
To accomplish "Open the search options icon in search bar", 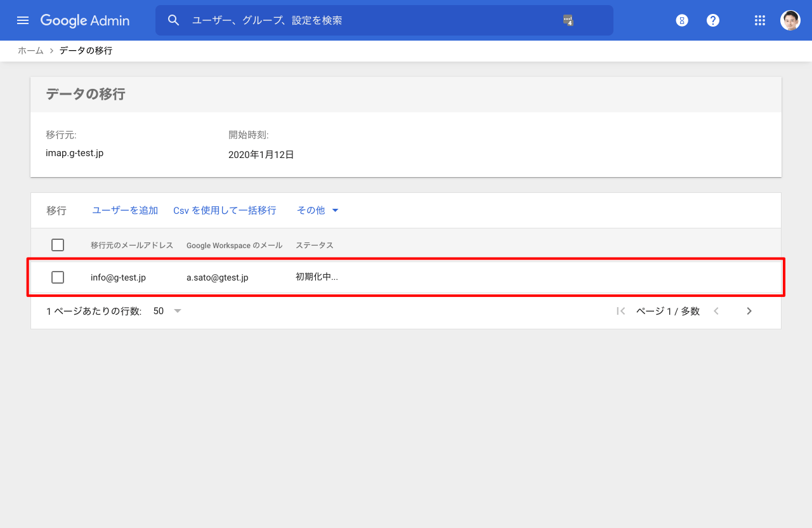I will point(568,20).
